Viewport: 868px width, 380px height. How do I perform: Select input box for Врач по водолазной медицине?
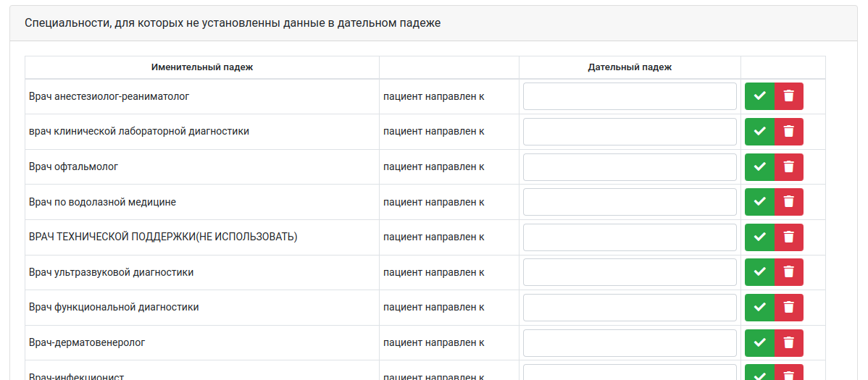point(630,202)
